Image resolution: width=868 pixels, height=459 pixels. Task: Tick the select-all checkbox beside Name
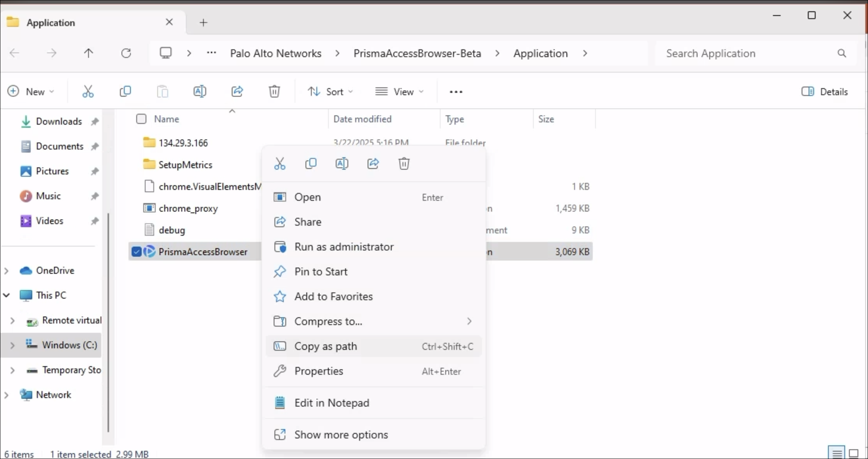141,119
